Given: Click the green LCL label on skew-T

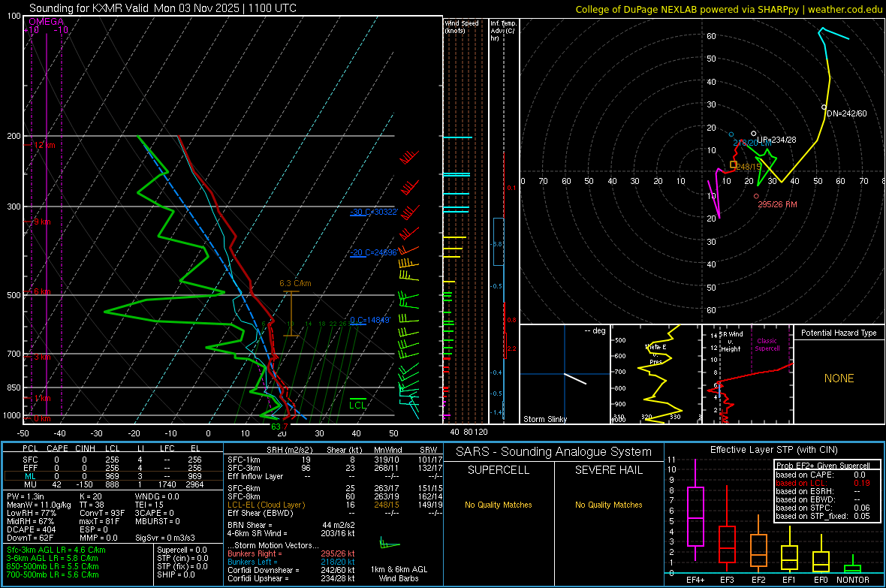Looking at the screenshot, I should [x=357, y=405].
